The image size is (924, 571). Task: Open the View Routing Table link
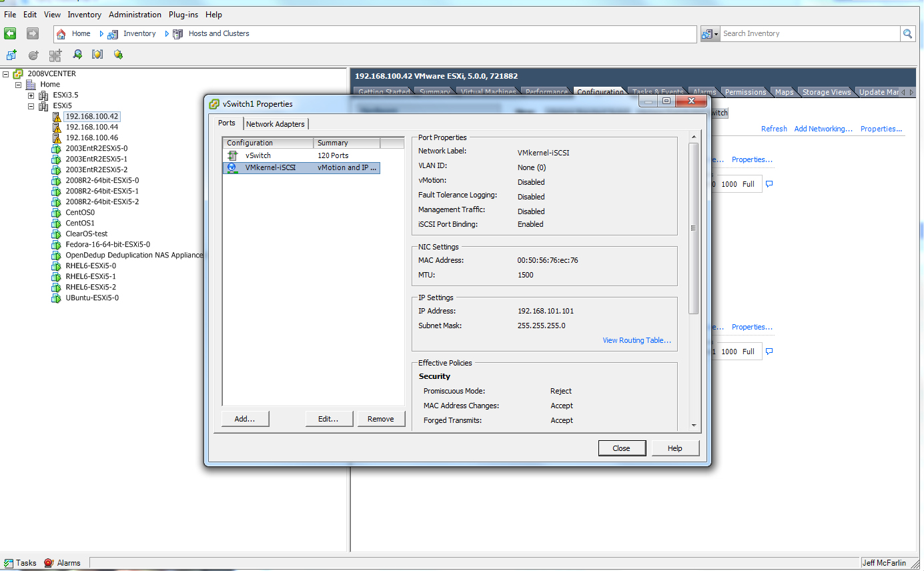point(636,340)
